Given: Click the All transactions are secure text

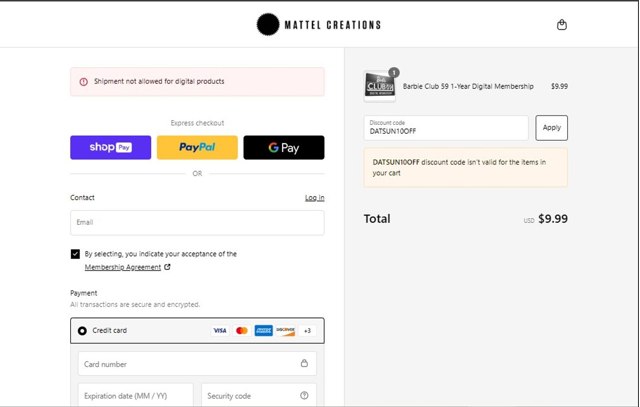Looking at the screenshot, I should (x=135, y=304).
